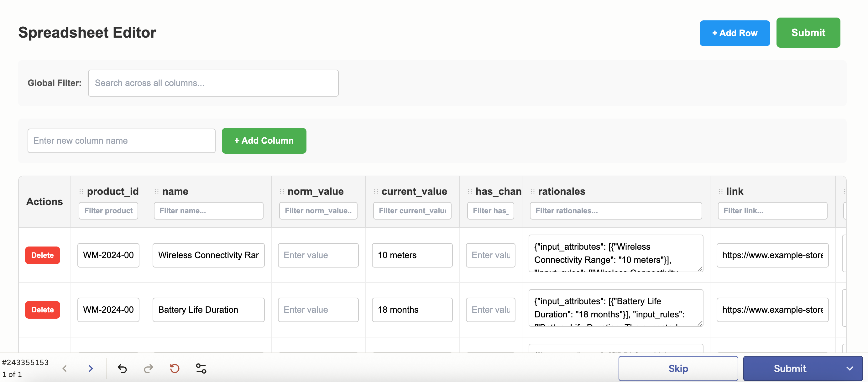Click the Filter rationales field

[615, 210]
